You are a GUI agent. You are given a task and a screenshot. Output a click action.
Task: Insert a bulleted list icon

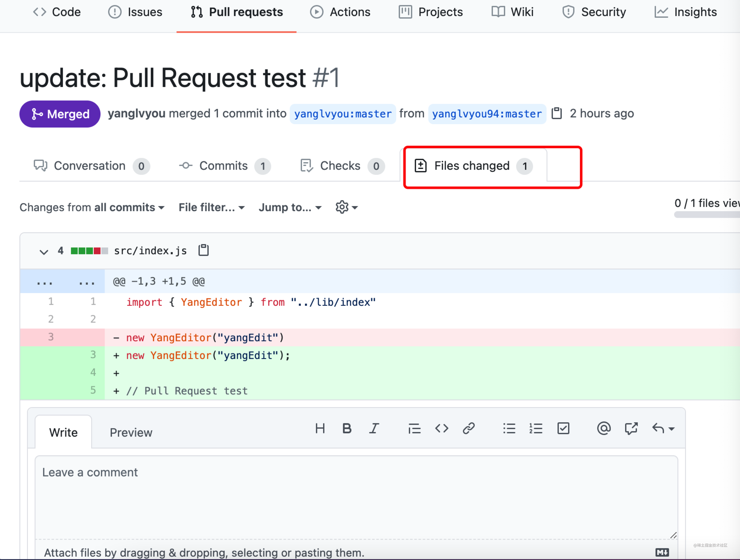point(509,428)
